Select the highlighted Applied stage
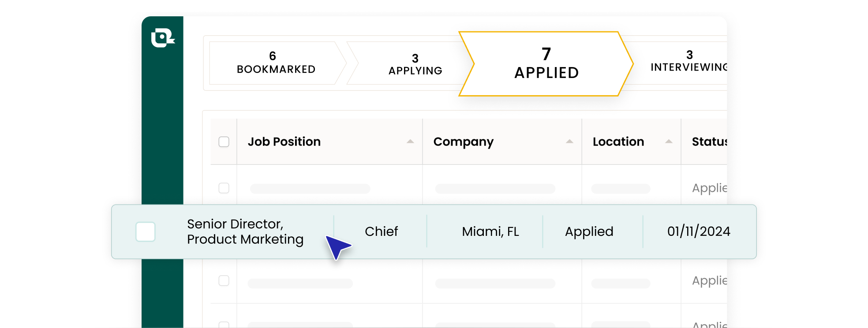The image size is (868, 328). (546, 63)
